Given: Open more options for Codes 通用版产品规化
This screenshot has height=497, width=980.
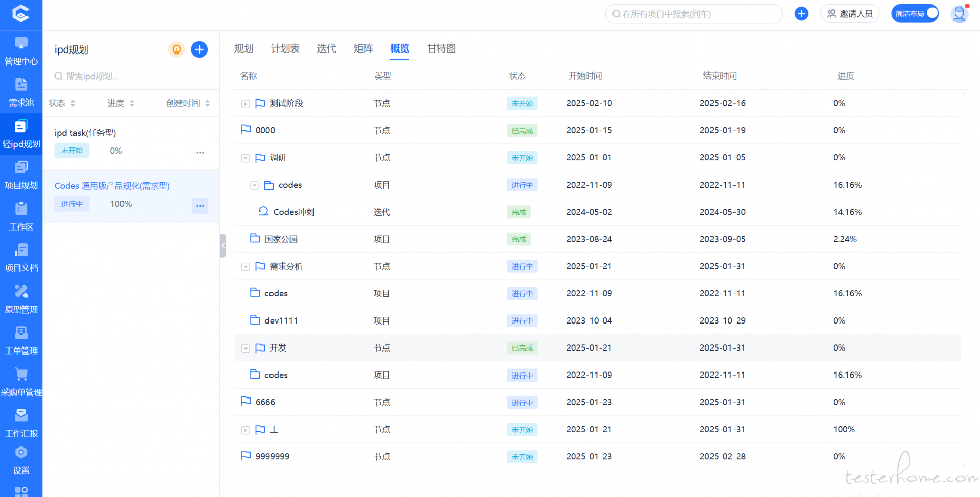Looking at the screenshot, I should click(200, 206).
